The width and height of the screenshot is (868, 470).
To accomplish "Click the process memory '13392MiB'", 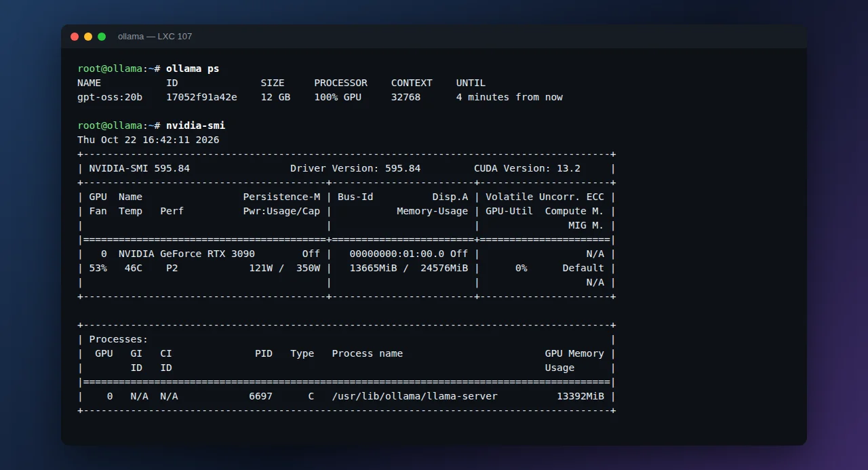I will [581, 396].
